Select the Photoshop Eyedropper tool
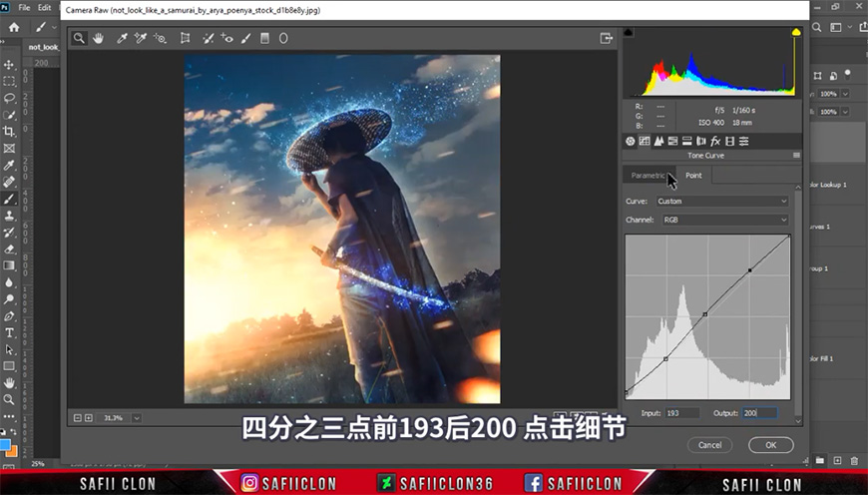This screenshot has width=868, height=495. tap(9, 165)
